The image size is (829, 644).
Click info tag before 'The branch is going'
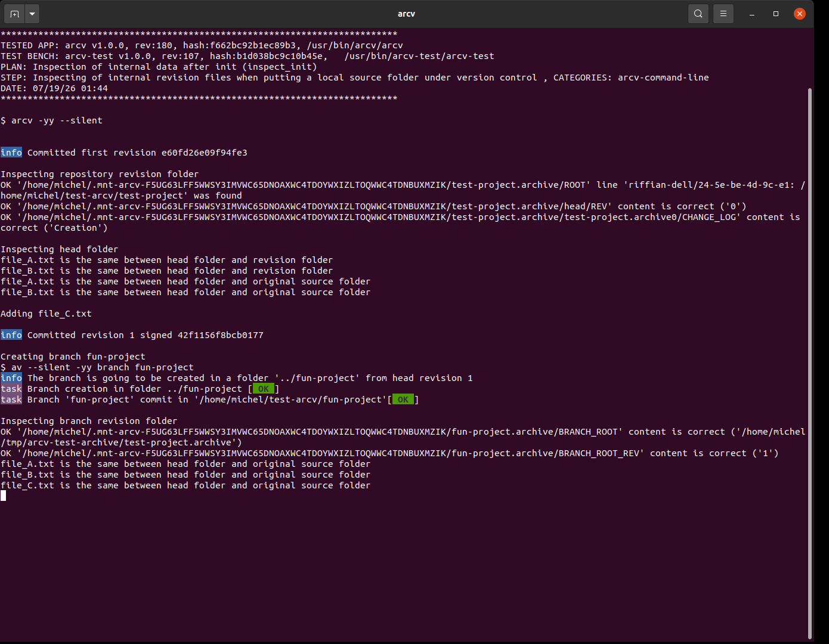click(x=11, y=378)
